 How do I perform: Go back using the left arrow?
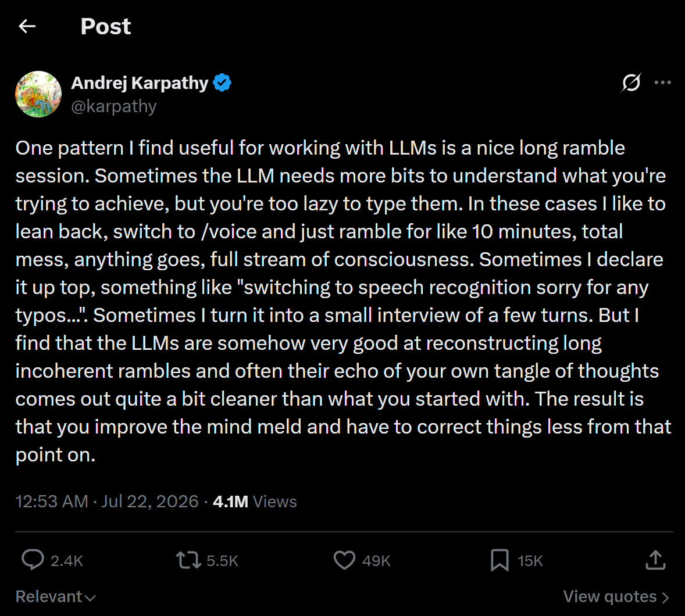[27, 26]
